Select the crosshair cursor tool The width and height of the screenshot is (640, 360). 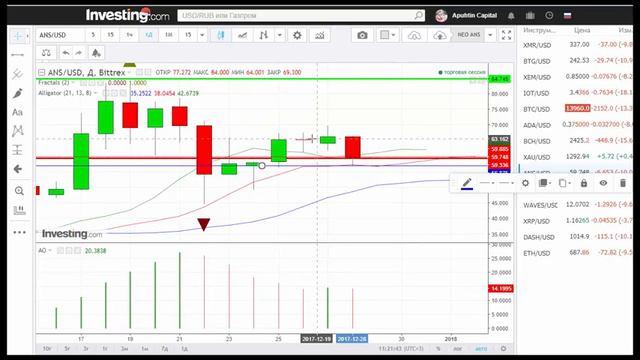(x=18, y=36)
